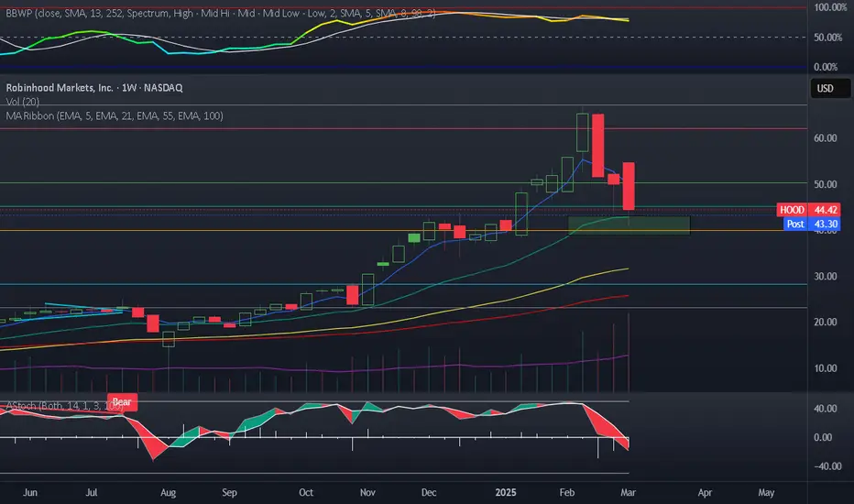The height and width of the screenshot is (504, 854).
Task: Click the 20.00 price axis label
Action: [825, 322]
